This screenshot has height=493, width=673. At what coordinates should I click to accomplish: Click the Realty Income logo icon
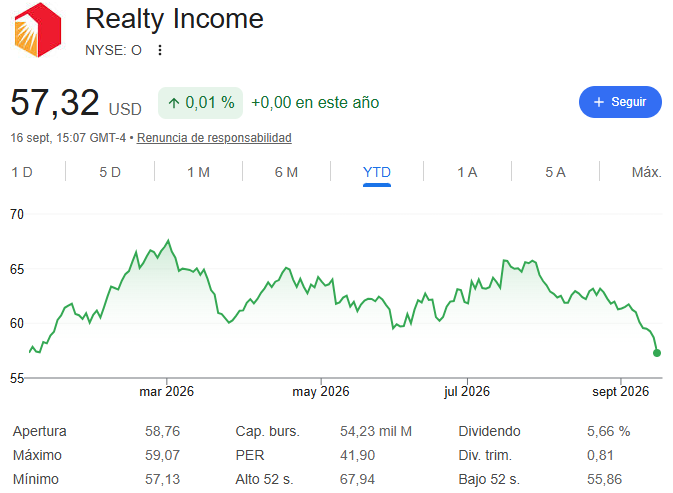(38, 30)
